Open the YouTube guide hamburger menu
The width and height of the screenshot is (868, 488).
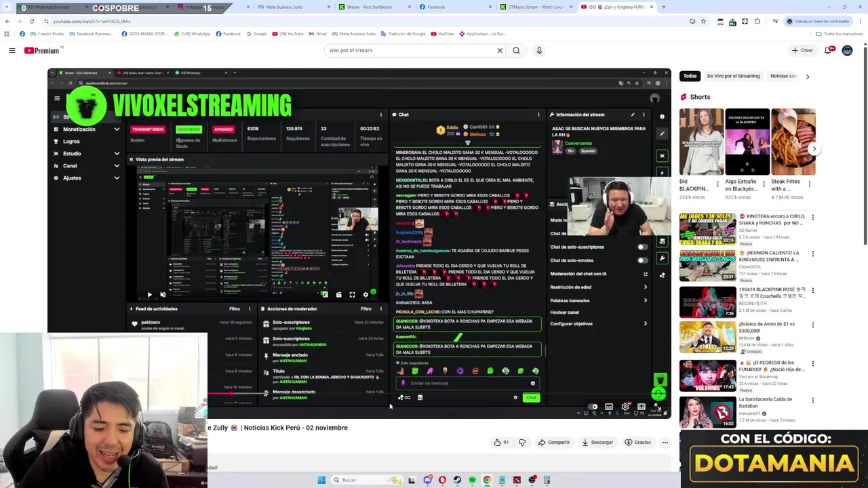(12, 50)
